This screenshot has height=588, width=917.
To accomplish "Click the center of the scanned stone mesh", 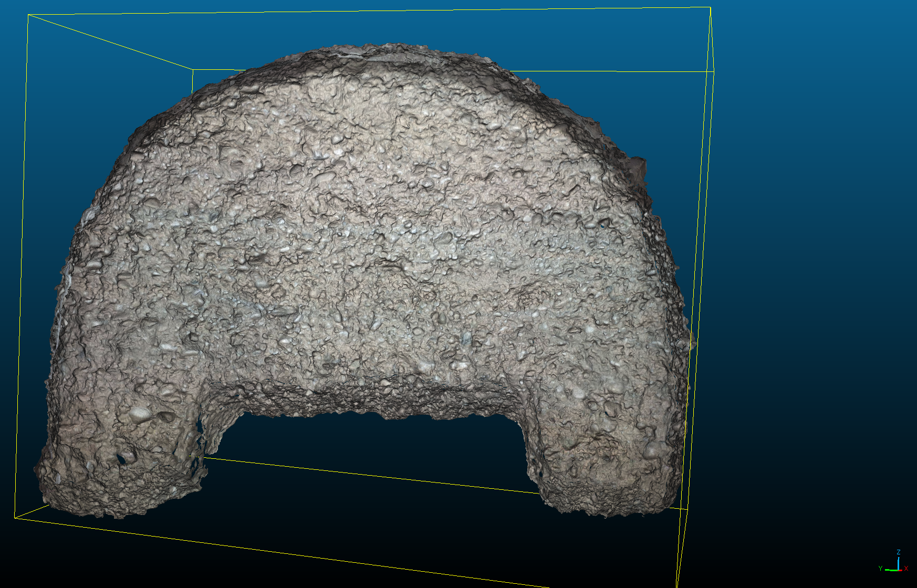I will (x=368, y=262).
